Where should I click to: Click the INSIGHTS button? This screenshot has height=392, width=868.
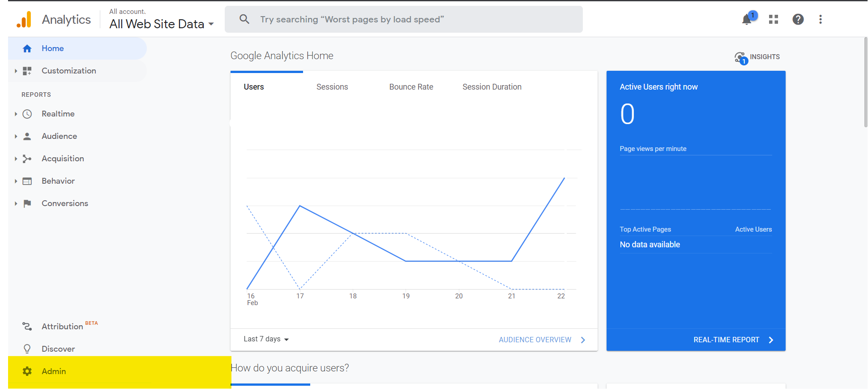pos(757,57)
